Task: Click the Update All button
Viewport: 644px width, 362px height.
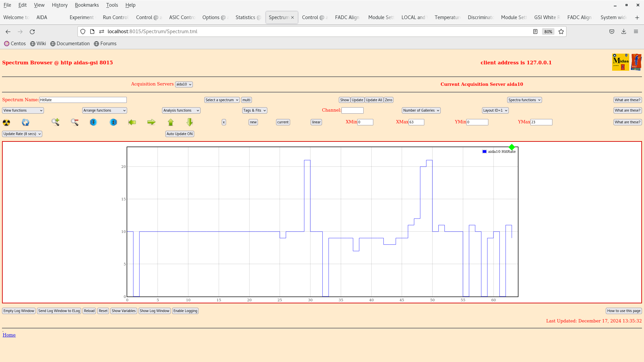Action: click(x=374, y=100)
